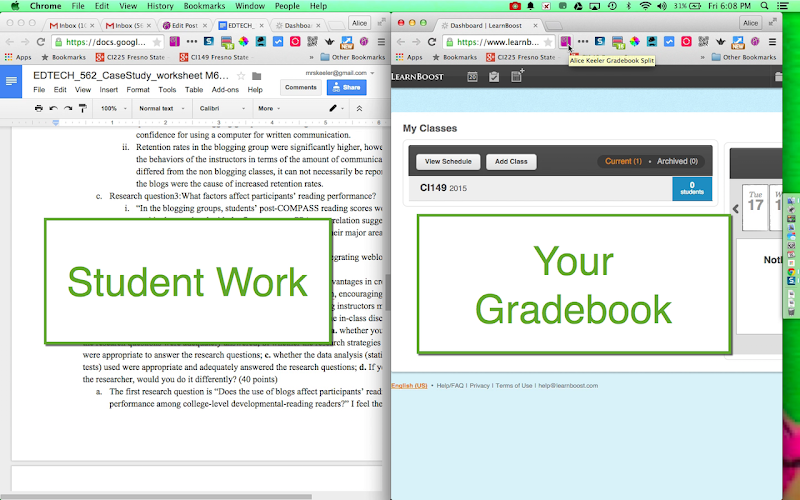Click the Gradebook Split extension icon in the Google Docs window
Image resolution: width=800 pixels, height=500 pixels.
tap(174, 42)
